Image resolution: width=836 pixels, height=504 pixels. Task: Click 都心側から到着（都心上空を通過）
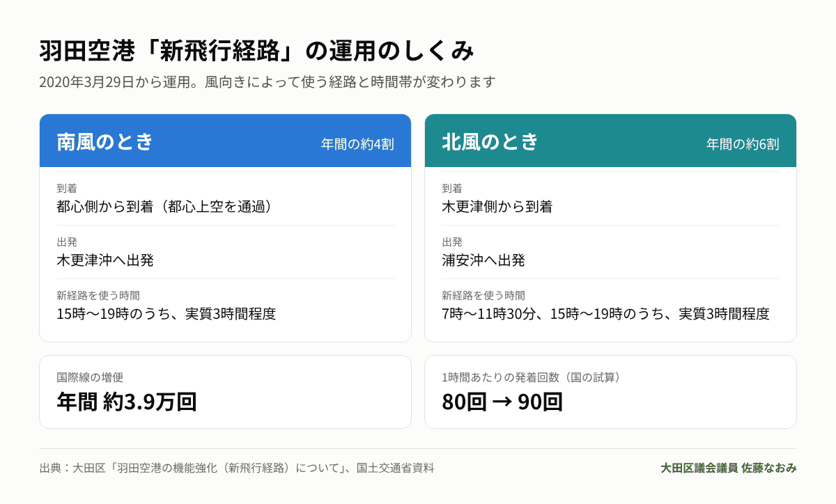tap(164, 207)
